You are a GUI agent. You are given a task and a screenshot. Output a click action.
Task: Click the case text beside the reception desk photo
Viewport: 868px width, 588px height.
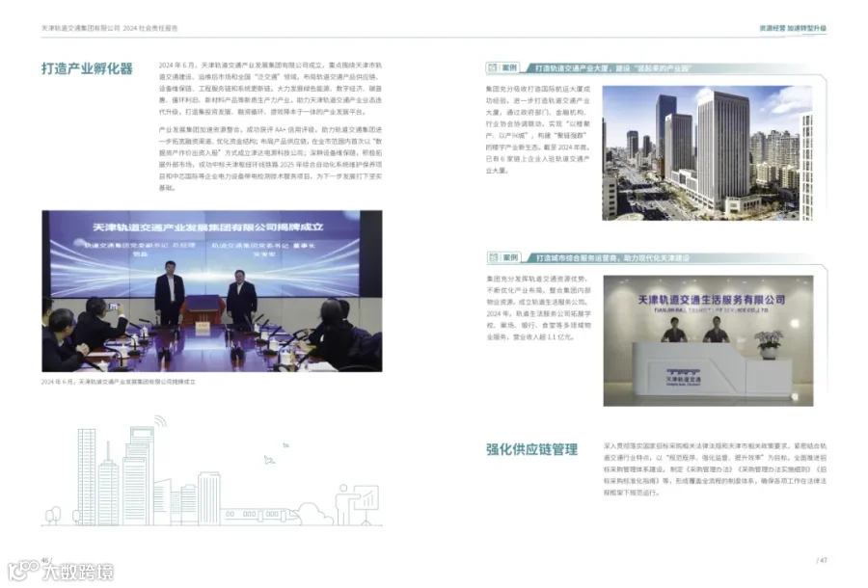[538, 307]
